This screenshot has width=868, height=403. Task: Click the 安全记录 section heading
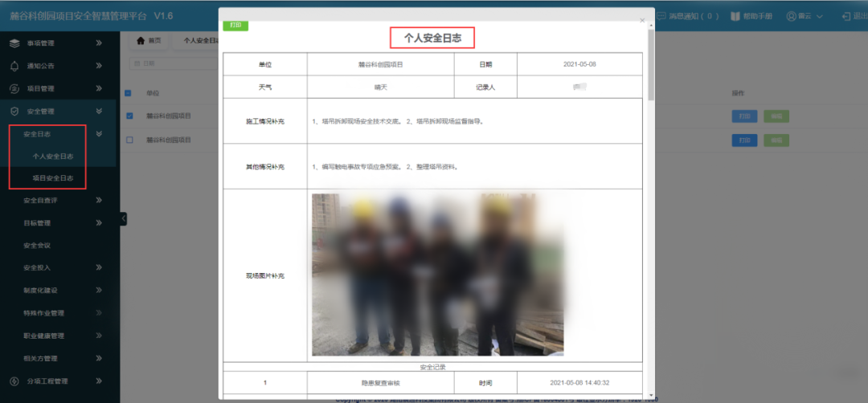pyautogui.click(x=432, y=366)
